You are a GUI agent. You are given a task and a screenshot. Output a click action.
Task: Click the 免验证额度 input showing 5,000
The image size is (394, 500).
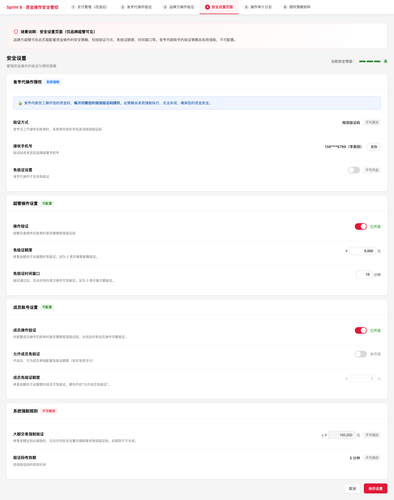coord(362,251)
